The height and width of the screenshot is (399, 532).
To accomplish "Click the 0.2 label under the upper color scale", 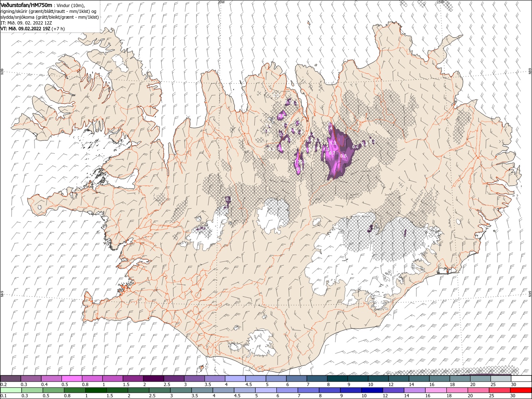I will (x=3, y=384).
